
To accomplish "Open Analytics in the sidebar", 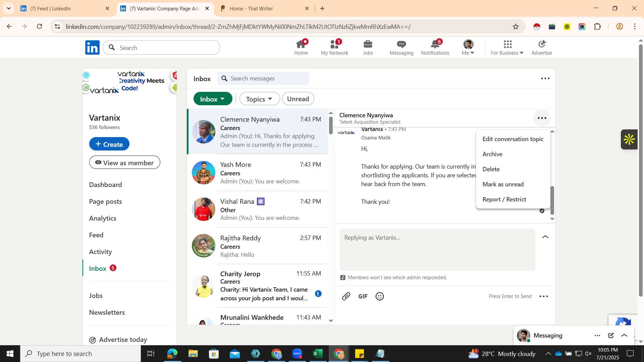I will (103, 218).
